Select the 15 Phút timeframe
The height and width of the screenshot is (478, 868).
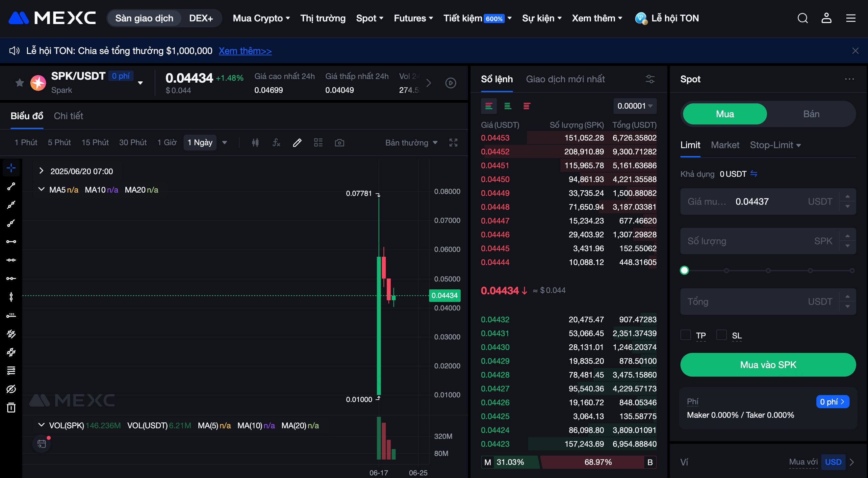[95, 143]
